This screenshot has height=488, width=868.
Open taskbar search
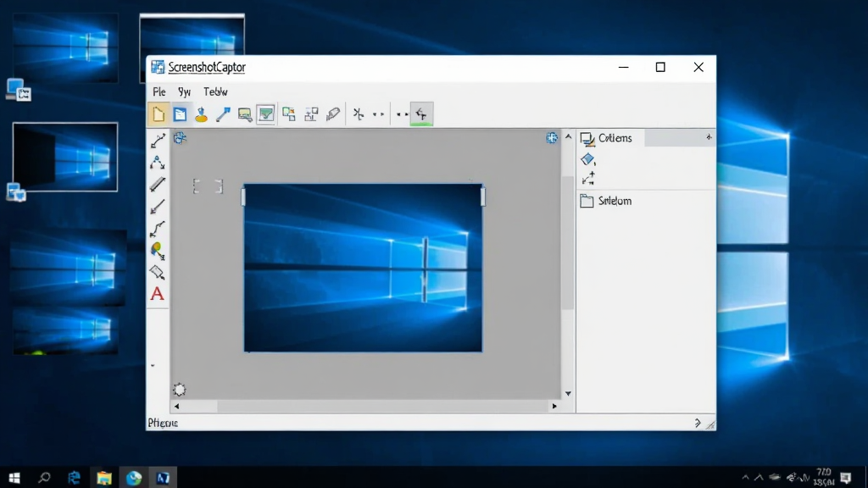click(44, 478)
